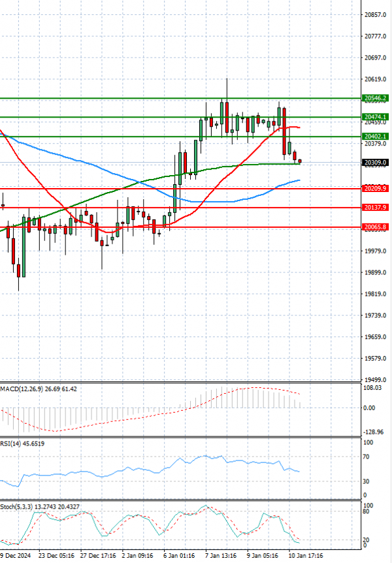Select the RSI(14) 45.6519 indicator label
The width and height of the screenshot is (392, 563).
coord(22,443)
